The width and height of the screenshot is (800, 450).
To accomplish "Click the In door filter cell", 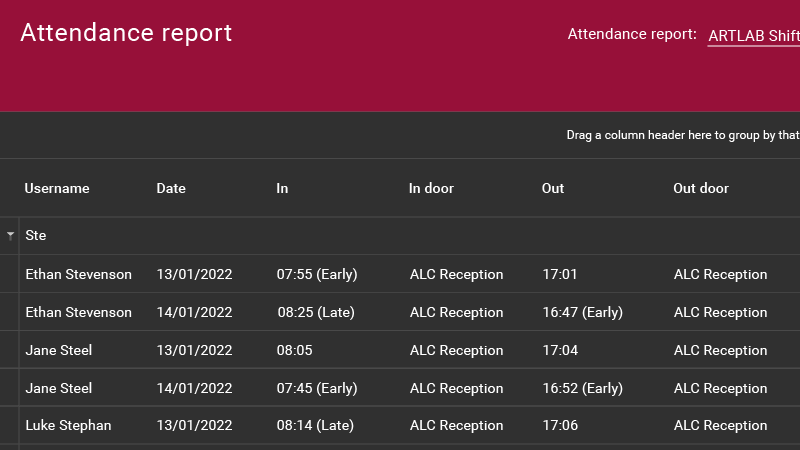I will pyautogui.click(x=465, y=236).
